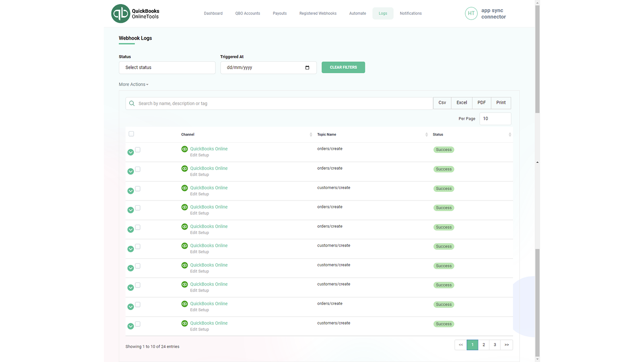This screenshot has height=362, width=644.
Task: Sort table by Status column arrows
Action: coord(510,135)
